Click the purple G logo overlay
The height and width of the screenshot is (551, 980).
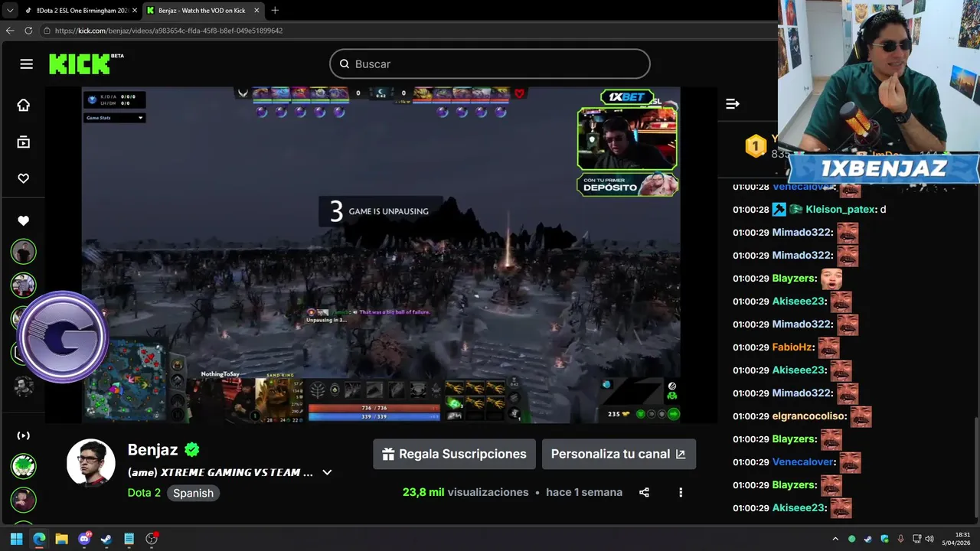tap(63, 337)
